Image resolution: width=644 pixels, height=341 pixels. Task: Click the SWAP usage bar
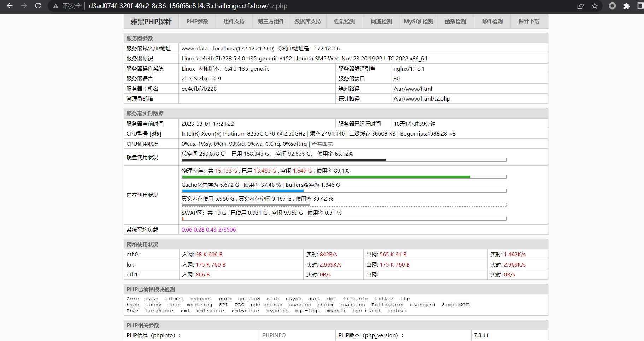[344, 219]
